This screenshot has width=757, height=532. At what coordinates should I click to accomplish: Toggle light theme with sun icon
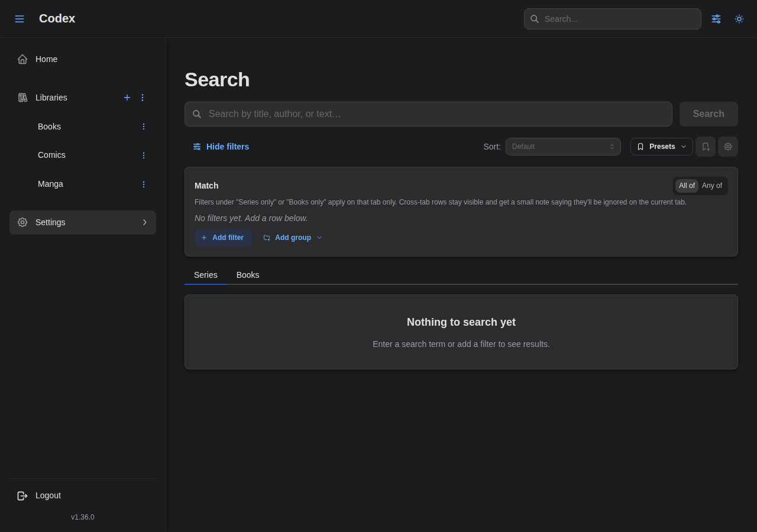pos(739,19)
